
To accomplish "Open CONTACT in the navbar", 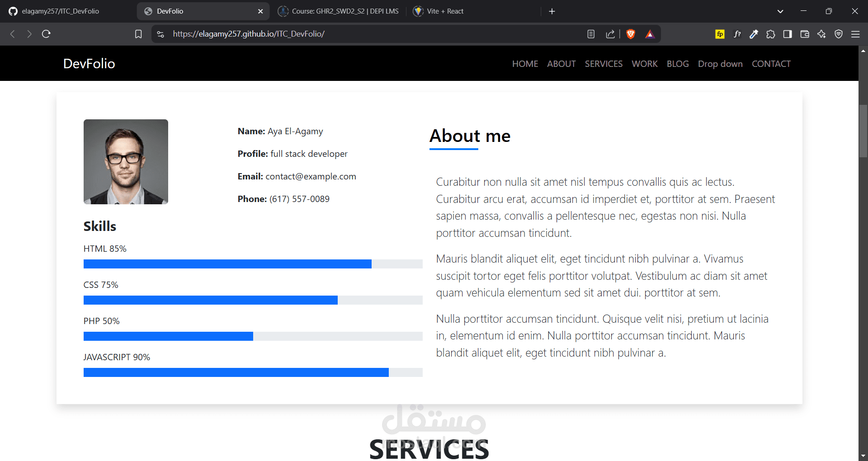I will pyautogui.click(x=771, y=64).
